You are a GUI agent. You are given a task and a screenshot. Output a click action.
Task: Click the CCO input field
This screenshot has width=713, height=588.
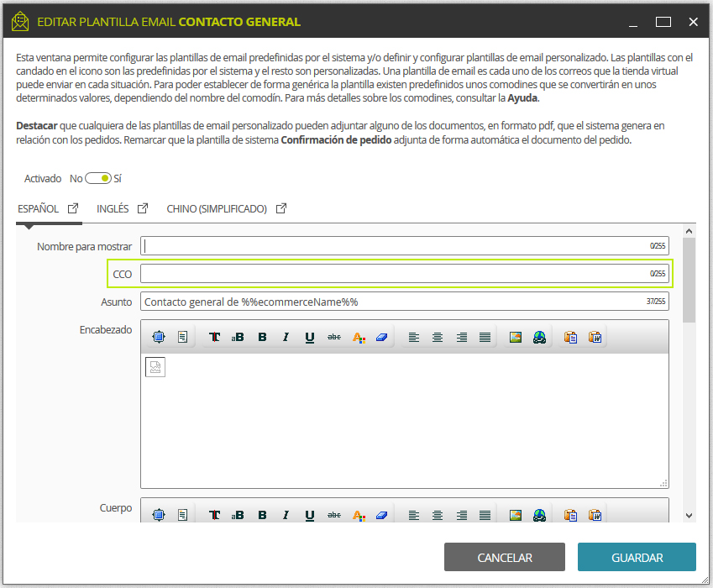pos(404,274)
